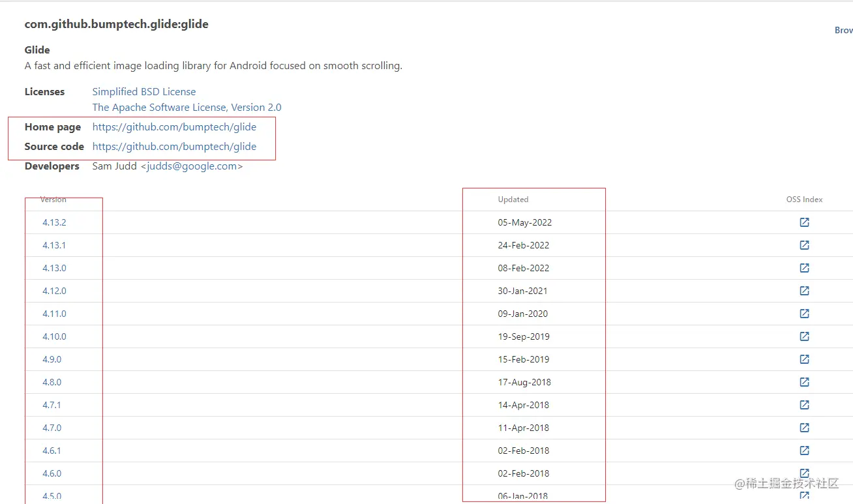The image size is (853, 504).
Task: Open version 4.6.0 link
Action: point(52,473)
